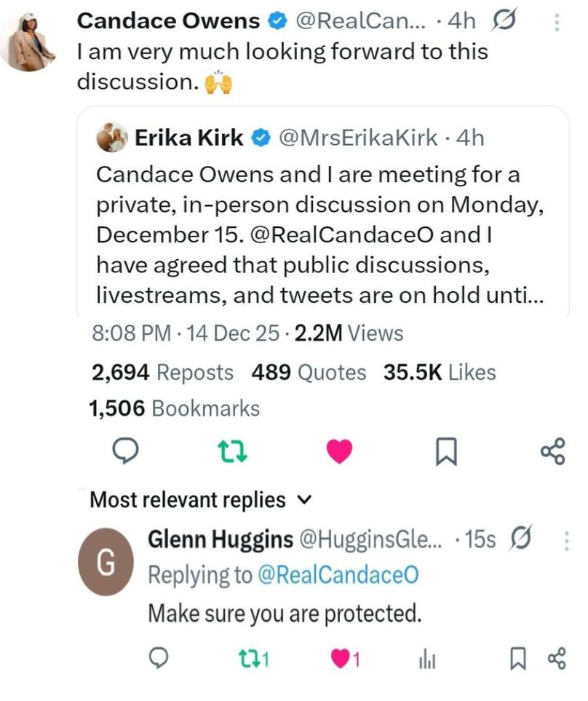Reply to the main post via comment icon
Image resolution: width=588 pixels, height=701 pixels.
[128, 452]
